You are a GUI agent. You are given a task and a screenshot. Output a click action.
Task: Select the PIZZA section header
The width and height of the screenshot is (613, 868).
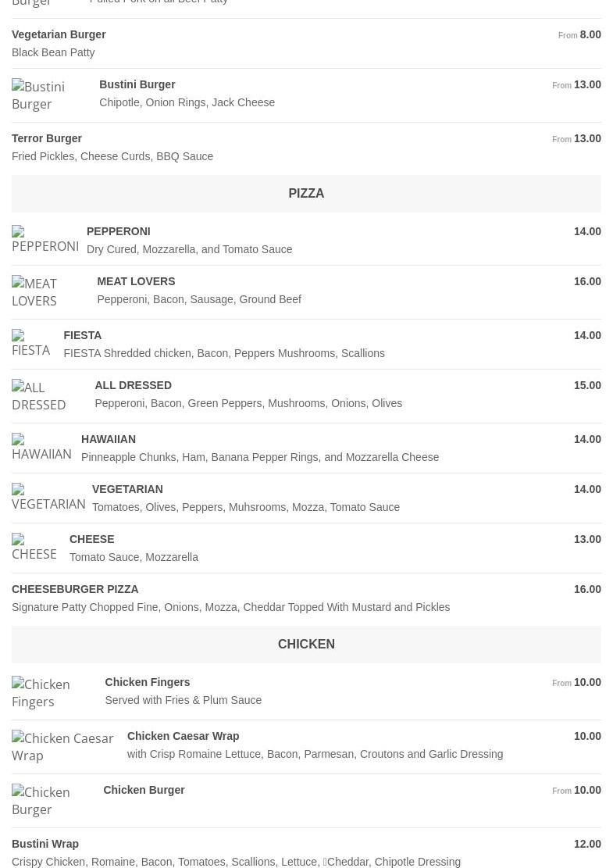[x=306, y=194]
